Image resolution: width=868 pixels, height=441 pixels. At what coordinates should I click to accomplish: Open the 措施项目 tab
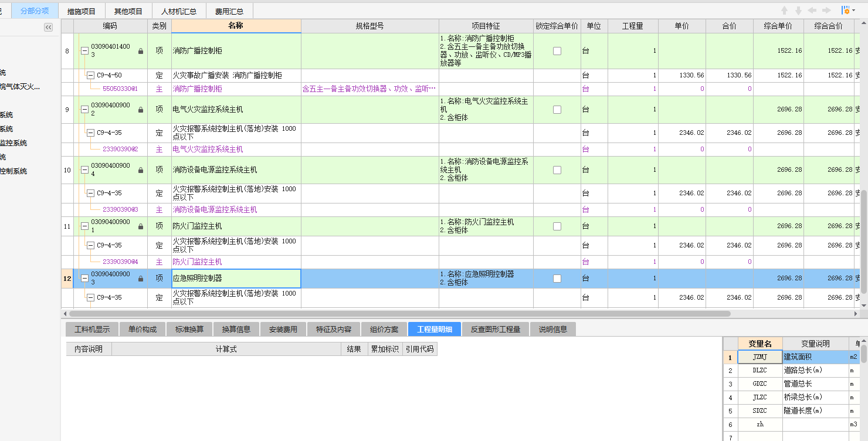pyautogui.click(x=82, y=11)
